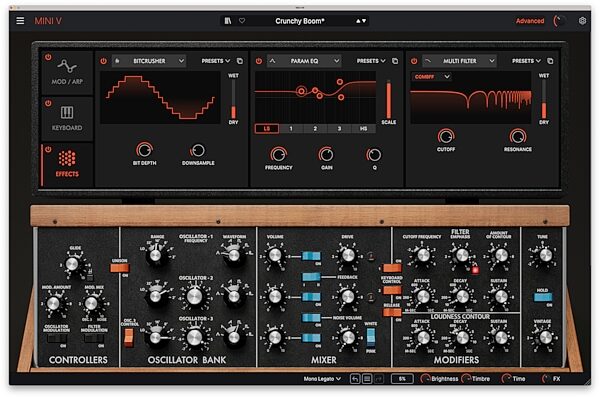Open the hamburger main menu
The width and height of the screenshot is (600, 397).
[x=20, y=21]
